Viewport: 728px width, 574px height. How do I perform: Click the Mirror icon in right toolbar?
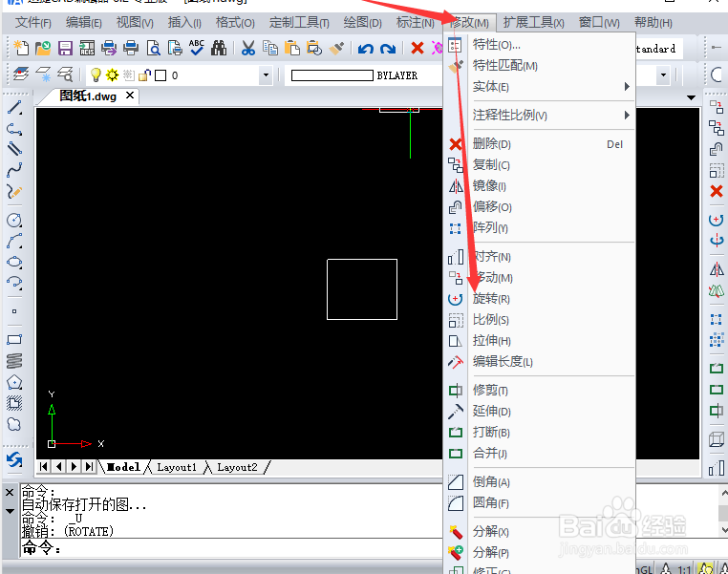tap(717, 269)
